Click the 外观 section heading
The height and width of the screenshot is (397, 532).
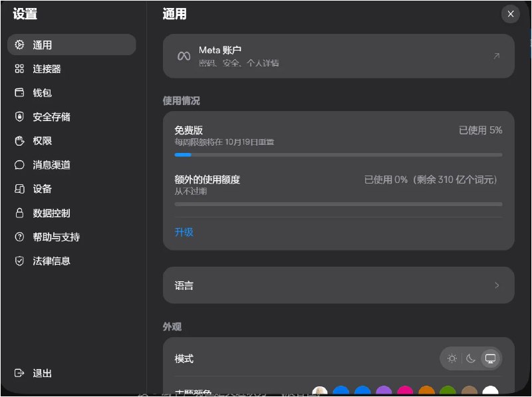[x=172, y=327]
